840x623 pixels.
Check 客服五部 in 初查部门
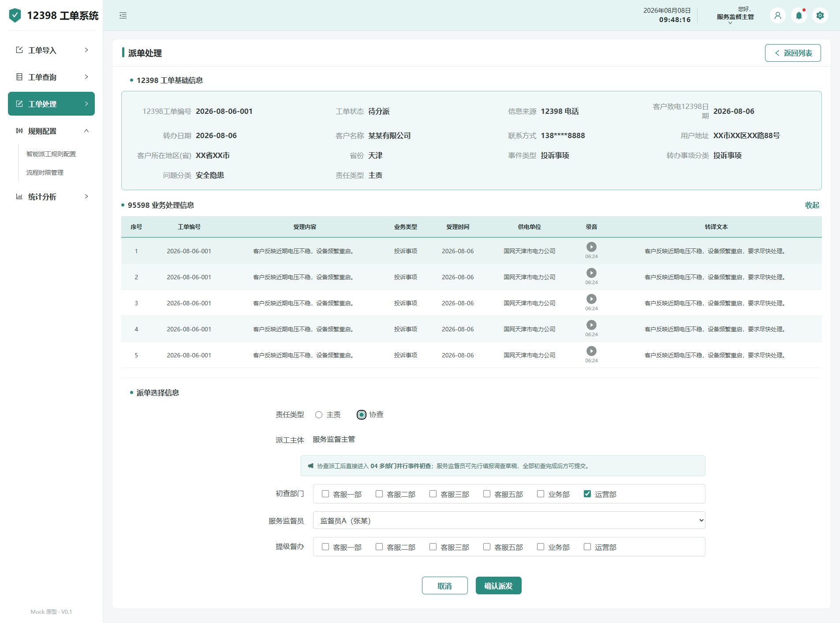pyautogui.click(x=487, y=494)
